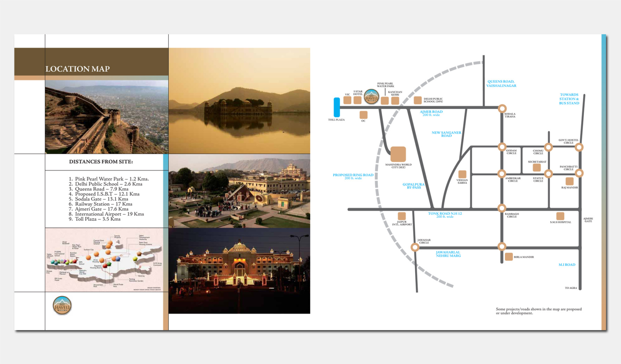Open the fort wall cityscape photo

click(106, 117)
